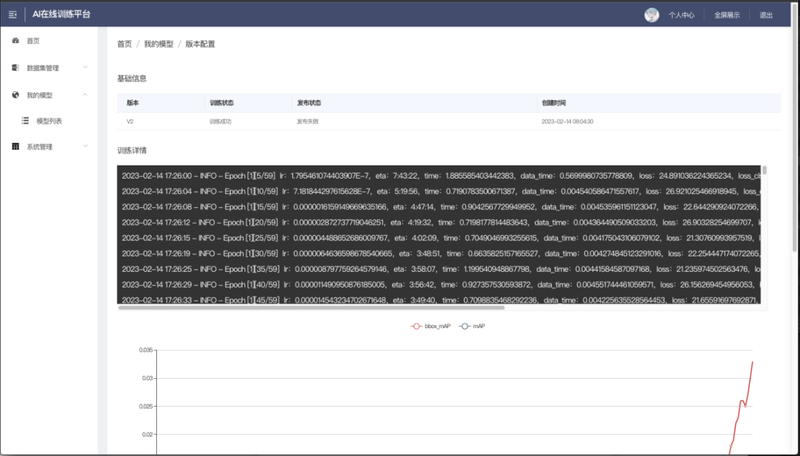800x456 pixels.
Task: Toggle mAP series in chart legend
Action: [472, 326]
